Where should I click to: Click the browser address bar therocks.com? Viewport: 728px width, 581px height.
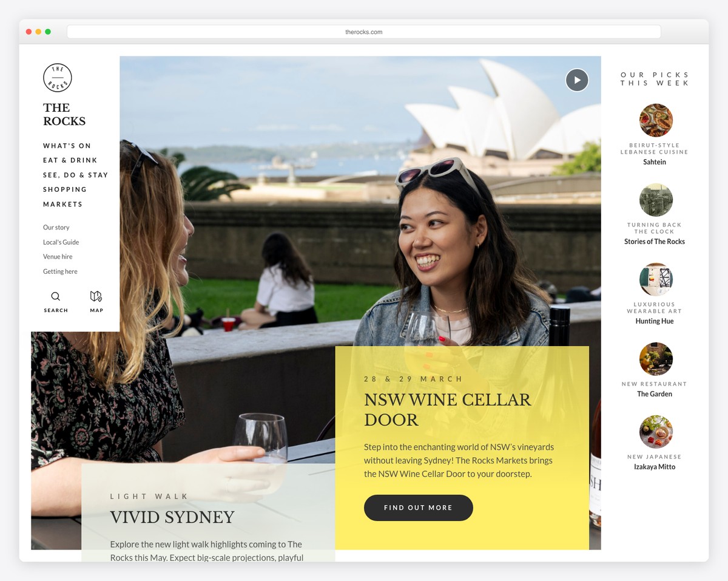364,32
